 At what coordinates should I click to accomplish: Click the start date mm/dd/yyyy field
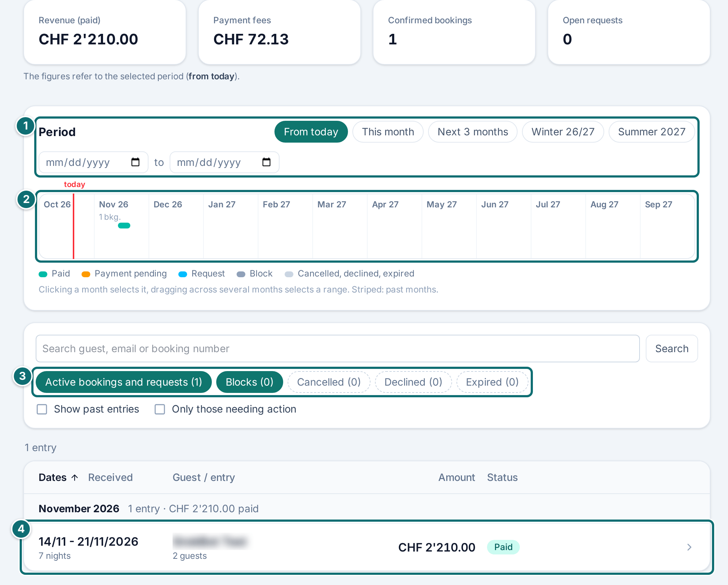(x=94, y=162)
